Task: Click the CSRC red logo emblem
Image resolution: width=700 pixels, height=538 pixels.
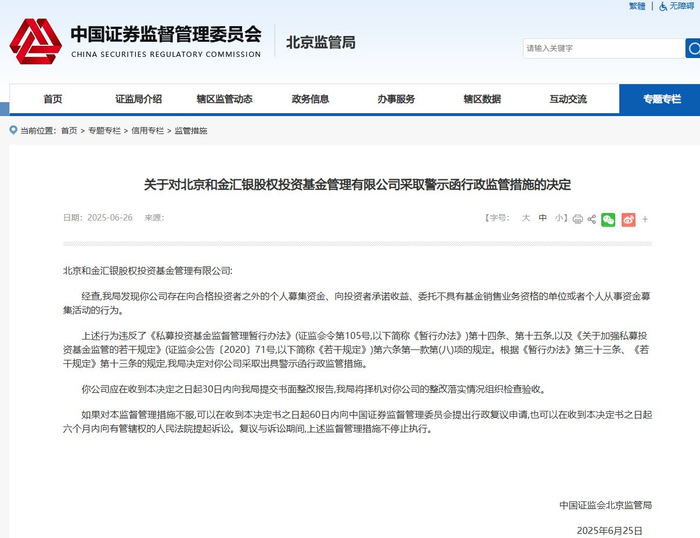Action: [x=35, y=41]
